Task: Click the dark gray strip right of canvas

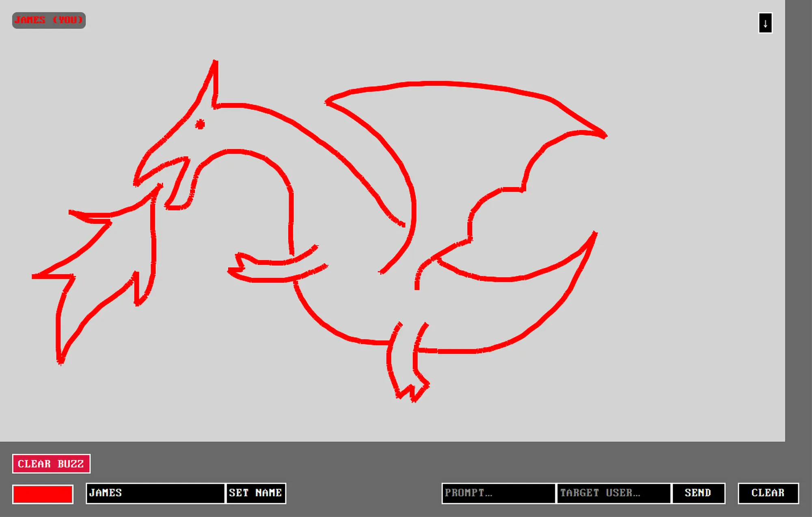Action: pyautogui.click(x=798, y=219)
